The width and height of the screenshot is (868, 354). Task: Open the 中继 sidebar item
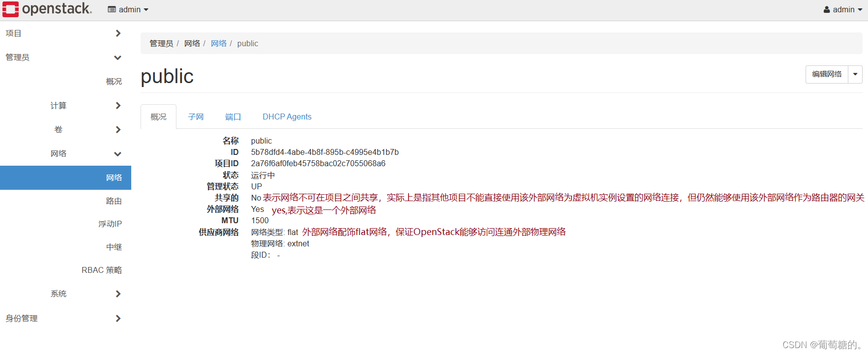pos(114,247)
